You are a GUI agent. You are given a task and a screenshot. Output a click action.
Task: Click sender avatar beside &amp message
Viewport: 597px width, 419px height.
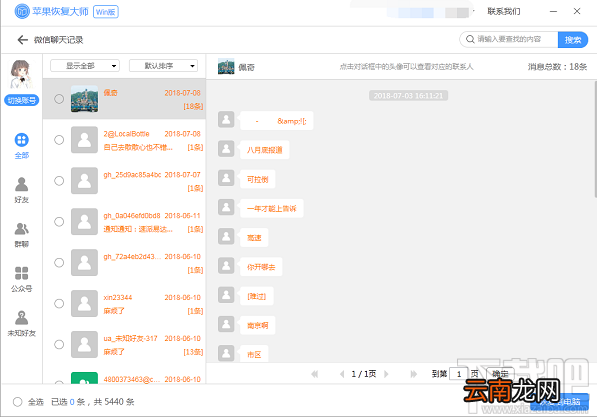point(226,119)
